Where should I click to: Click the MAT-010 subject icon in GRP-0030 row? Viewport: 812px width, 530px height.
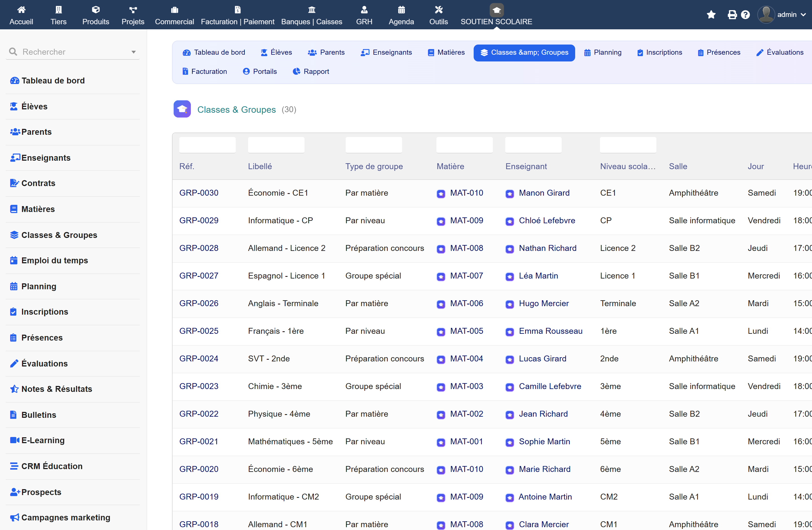click(x=441, y=194)
